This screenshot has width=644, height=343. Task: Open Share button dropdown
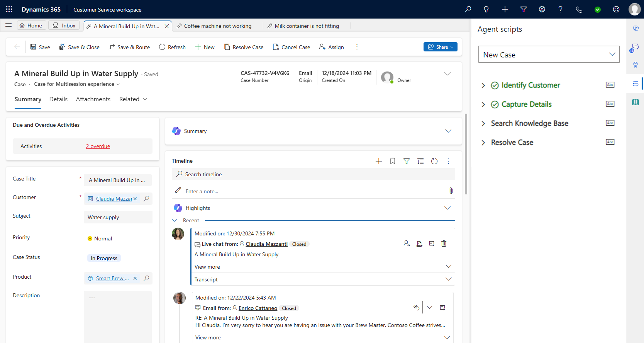440,47
